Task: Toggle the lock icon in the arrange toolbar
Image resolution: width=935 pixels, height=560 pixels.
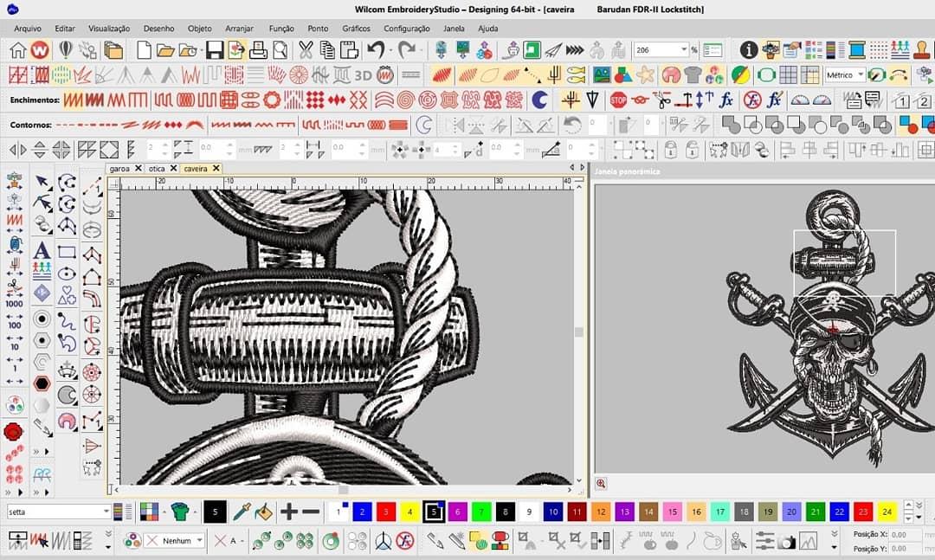Action: pyautogui.click(x=671, y=150)
